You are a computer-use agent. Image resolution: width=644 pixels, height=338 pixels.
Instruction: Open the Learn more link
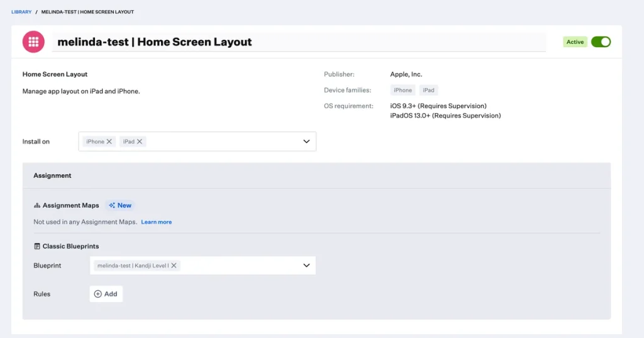coord(156,222)
